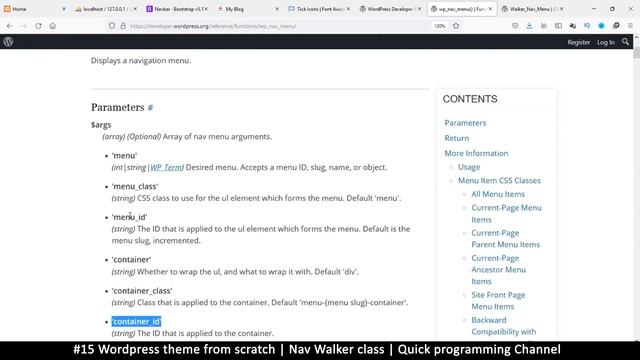Click the 'menu_class' parameter name

click(135, 187)
